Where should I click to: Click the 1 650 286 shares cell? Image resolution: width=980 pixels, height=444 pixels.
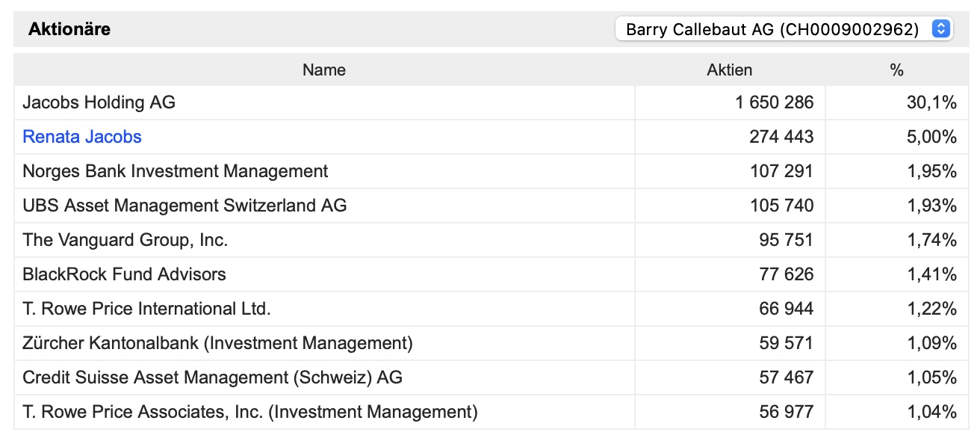tap(774, 102)
